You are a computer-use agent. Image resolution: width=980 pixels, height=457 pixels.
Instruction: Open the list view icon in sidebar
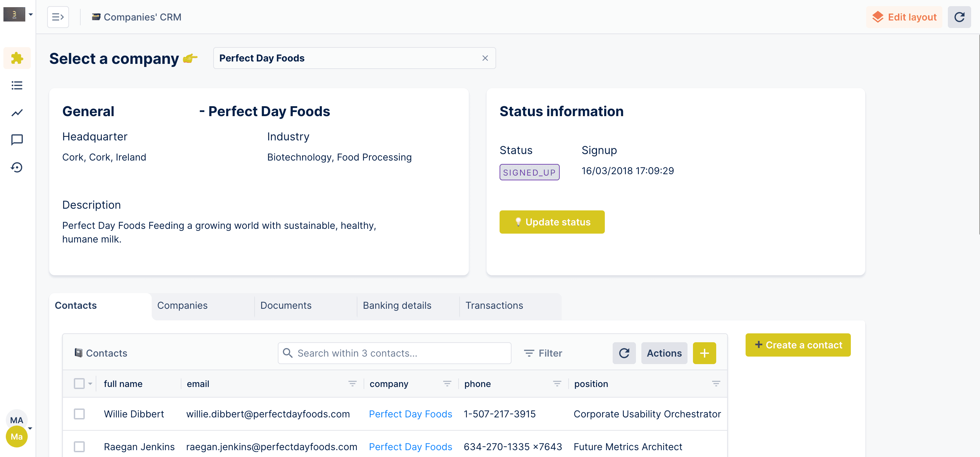pyautogui.click(x=17, y=85)
